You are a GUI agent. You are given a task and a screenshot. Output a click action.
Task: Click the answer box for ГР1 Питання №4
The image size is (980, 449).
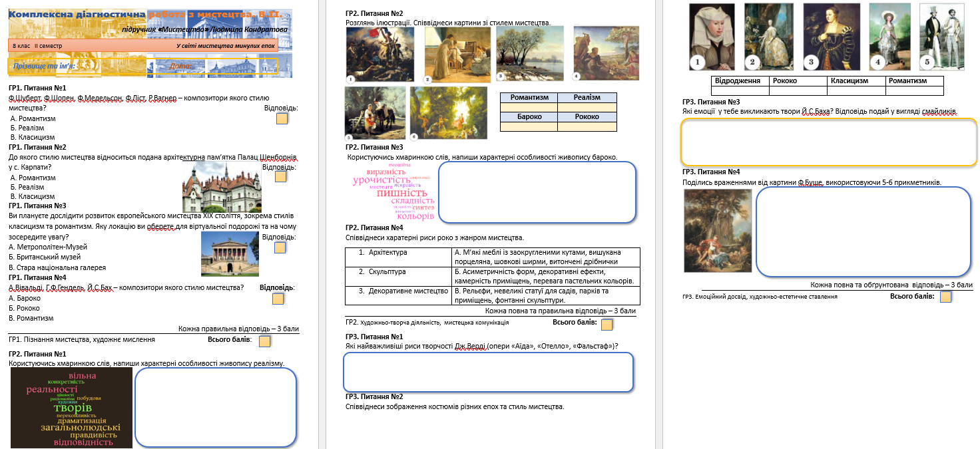pos(278,299)
